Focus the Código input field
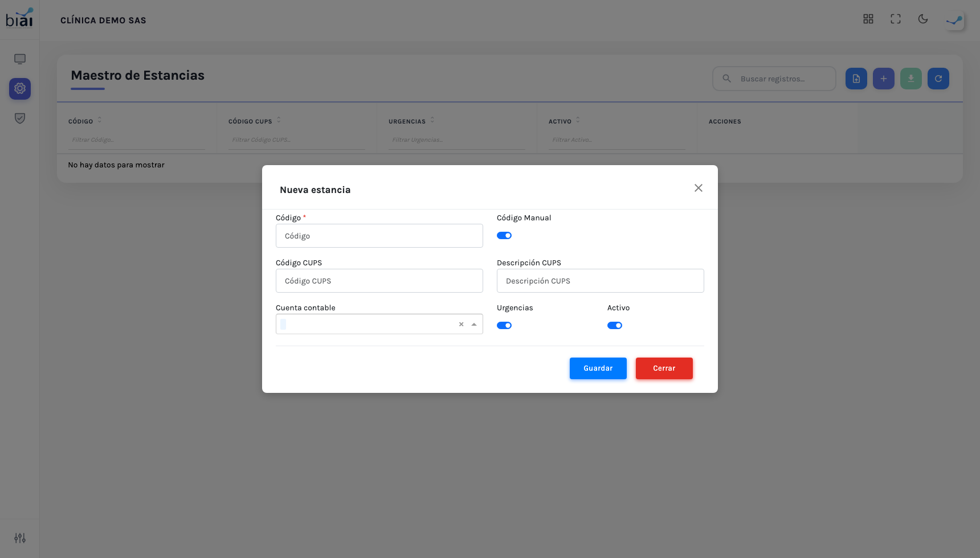Viewport: 980px width, 558px height. click(379, 236)
